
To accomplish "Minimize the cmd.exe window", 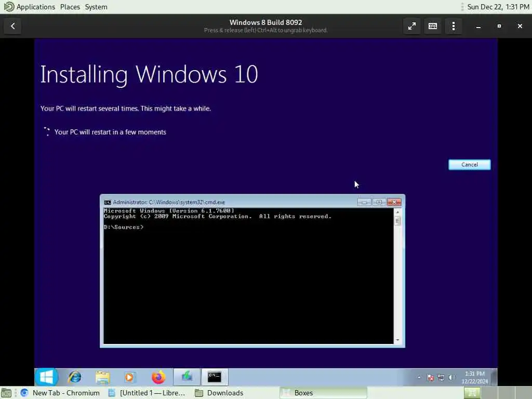I will 364,202.
